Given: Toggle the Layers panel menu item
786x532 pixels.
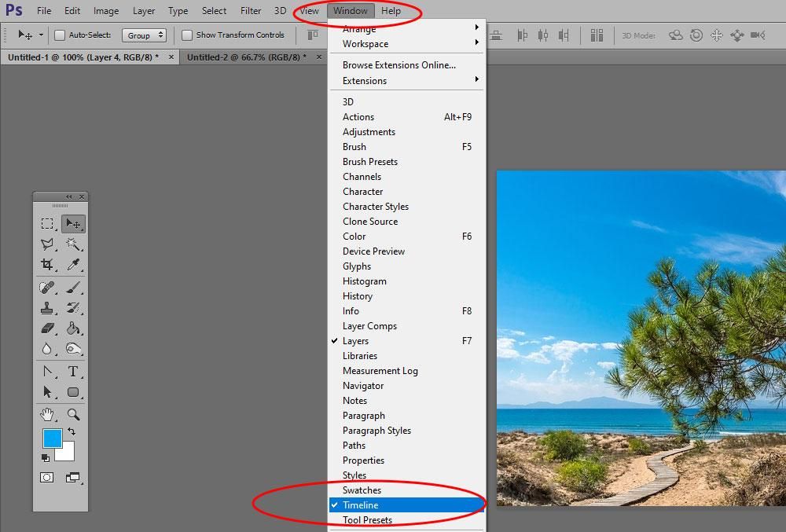Looking at the screenshot, I should (406, 340).
